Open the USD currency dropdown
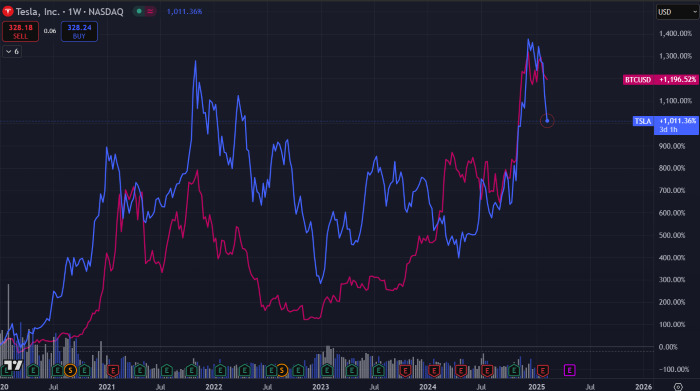The width and height of the screenshot is (700, 391). (x=677, y=12)
